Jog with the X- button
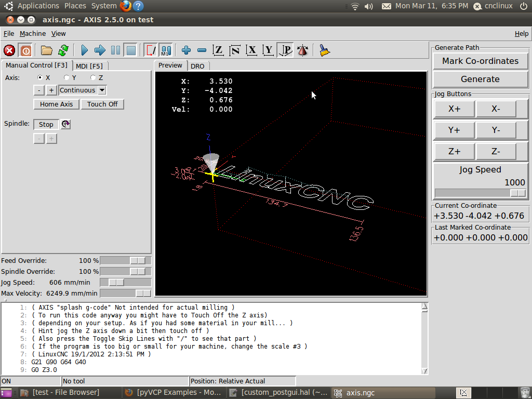Screen dimensions: 532x399 click(x=496, y=109)
